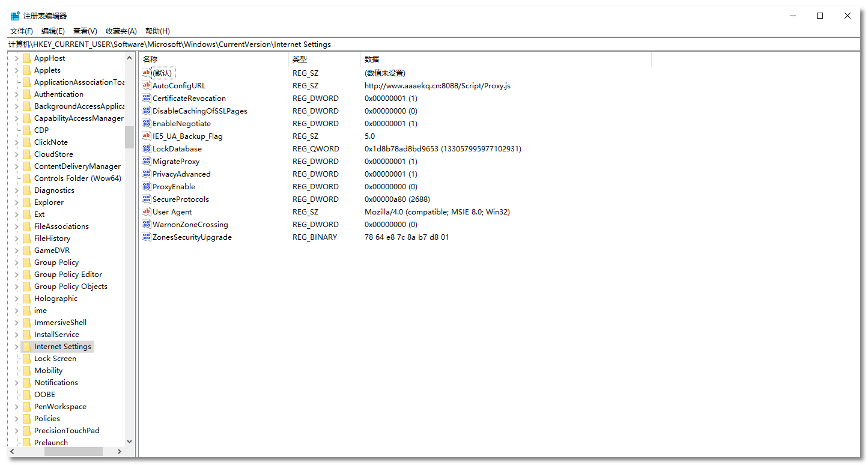Expand the CloudStore tree node

16,154
